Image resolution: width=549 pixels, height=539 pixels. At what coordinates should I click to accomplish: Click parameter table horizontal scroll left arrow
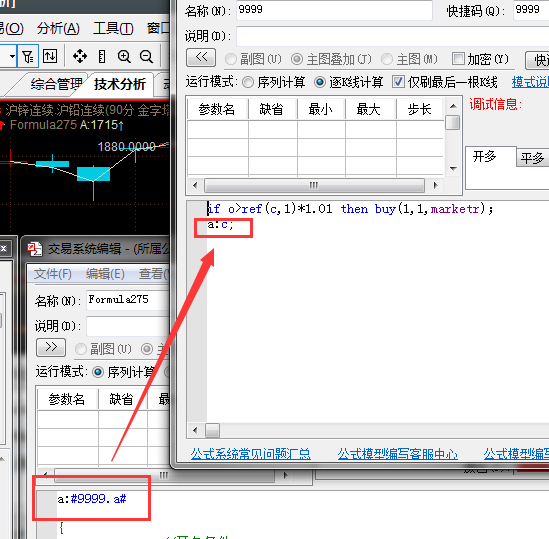click(x=195, y=185)
